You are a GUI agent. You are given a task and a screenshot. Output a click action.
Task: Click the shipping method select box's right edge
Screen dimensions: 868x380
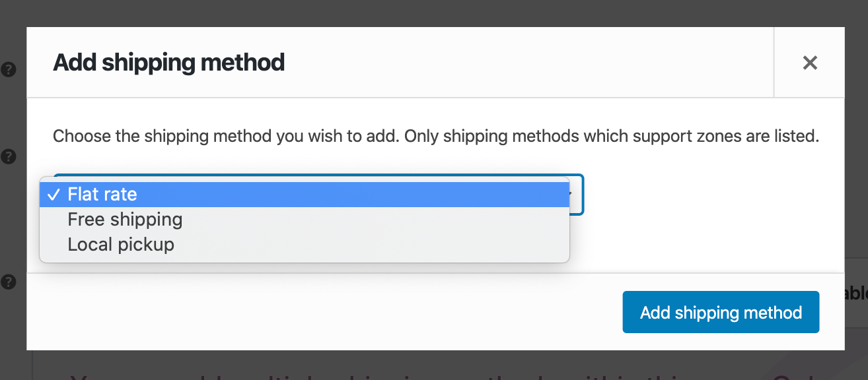(x=577, y=195)
